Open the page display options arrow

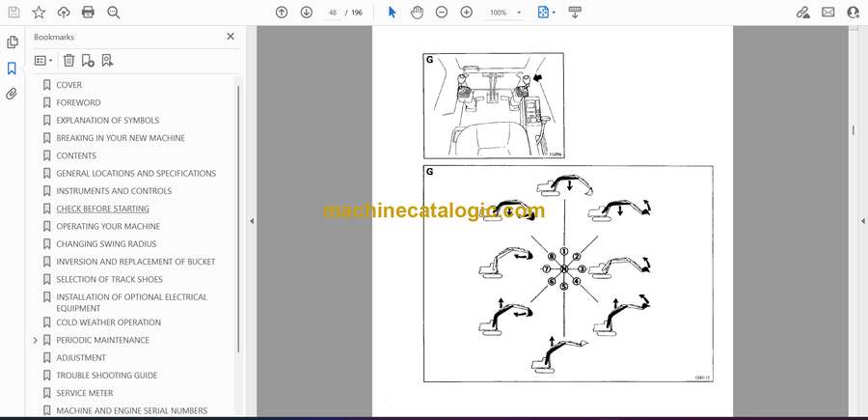click(x=555, y=13)
